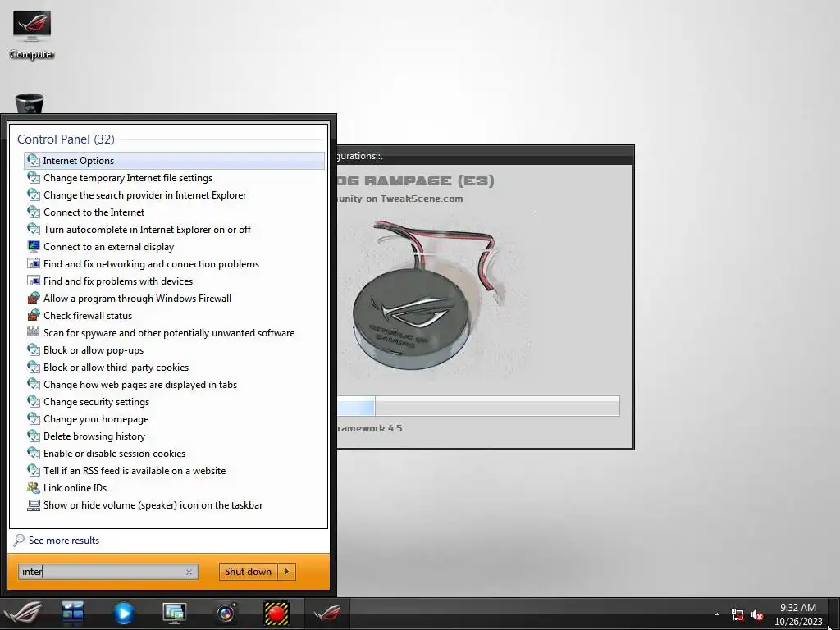Open Connect to the Internet result
This screenshot has height=630, width=840.
(174, 212)
